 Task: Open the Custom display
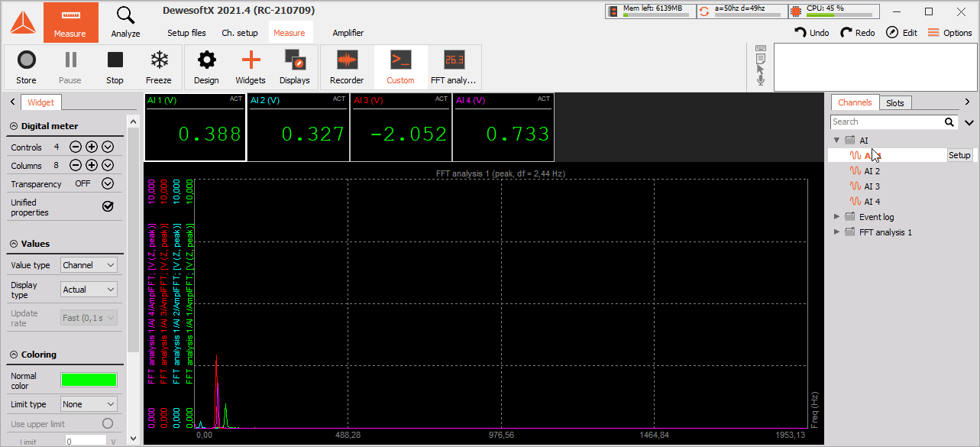[x=400, y=67]
